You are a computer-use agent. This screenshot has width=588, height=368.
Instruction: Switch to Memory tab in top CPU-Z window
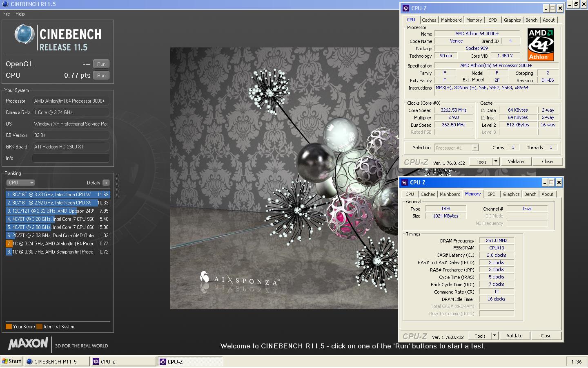474,20
